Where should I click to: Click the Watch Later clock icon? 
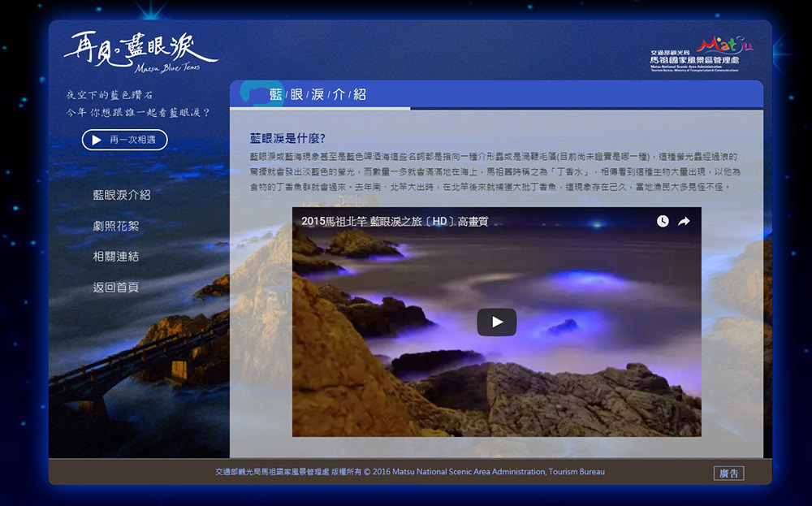663,221
